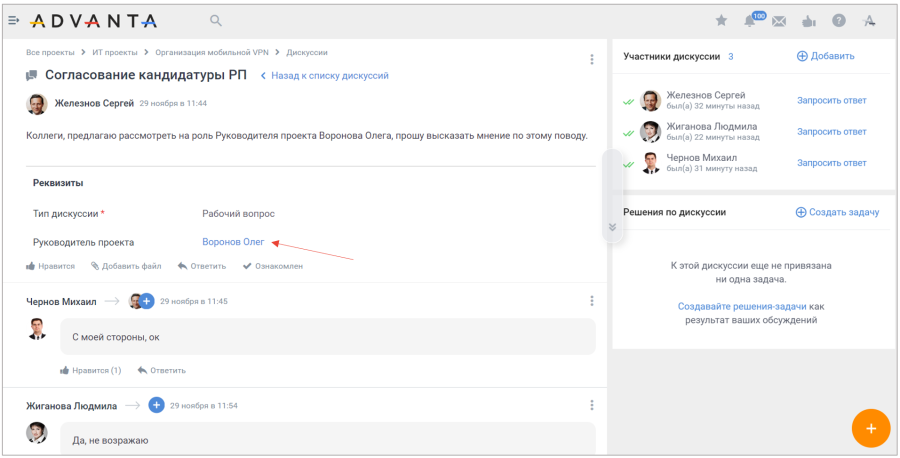900x458 pixels.
Task: Click participants count 3
Action: pyautogui.click(x=731, y=56)
